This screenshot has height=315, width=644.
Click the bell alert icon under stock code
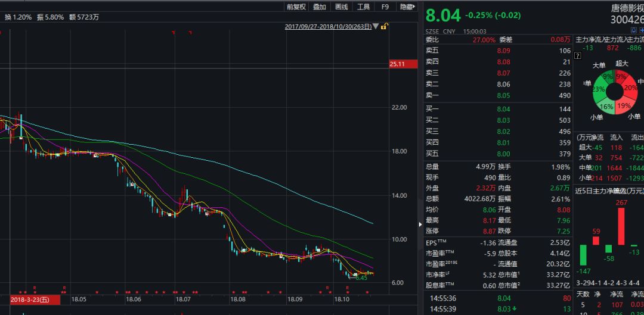(633, 30)
